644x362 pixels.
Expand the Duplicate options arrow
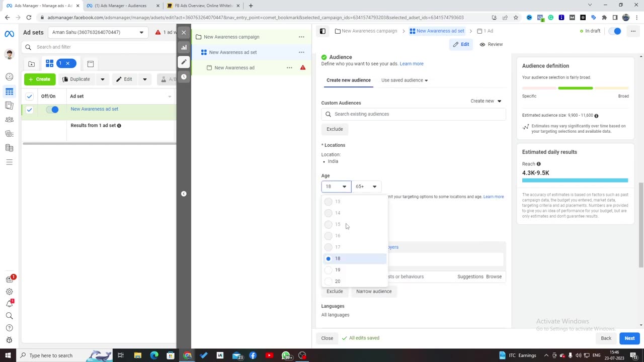[103, 79]
